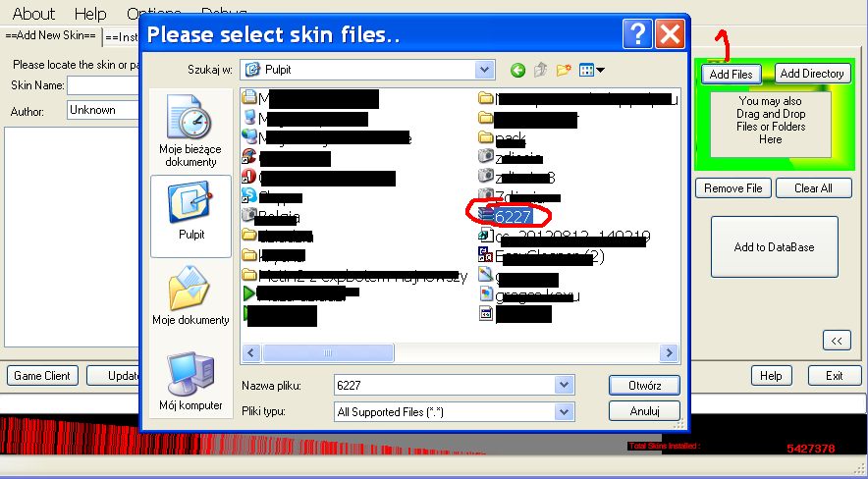Open the About menu
Screen dimensions: 868x479
(x=33, y=14)
